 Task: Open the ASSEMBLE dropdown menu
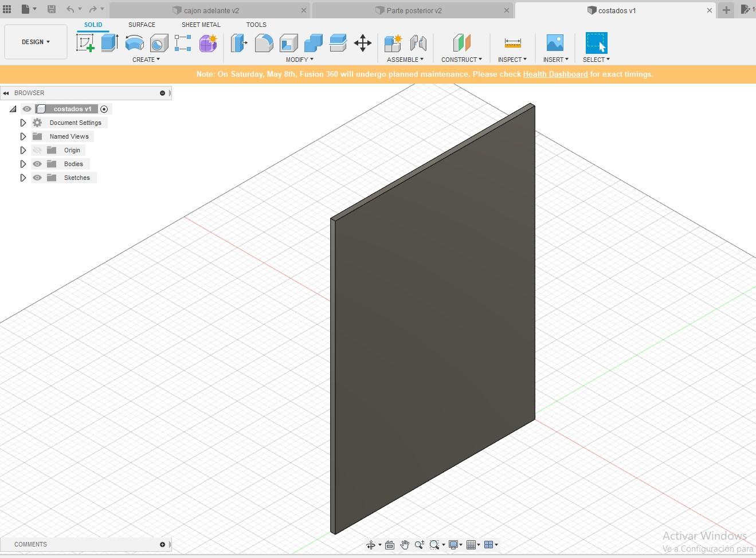click(405, 60)
